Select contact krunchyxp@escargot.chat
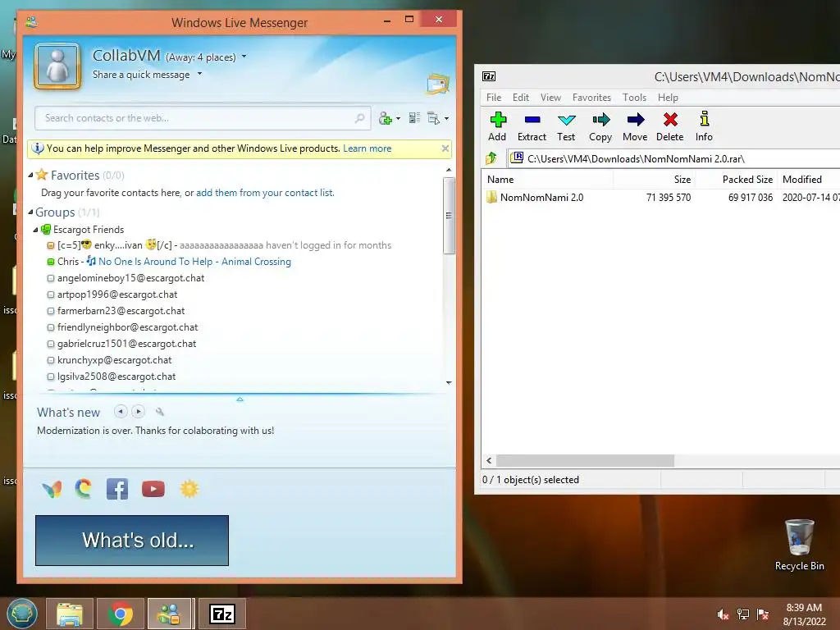 tap(115, 360)
